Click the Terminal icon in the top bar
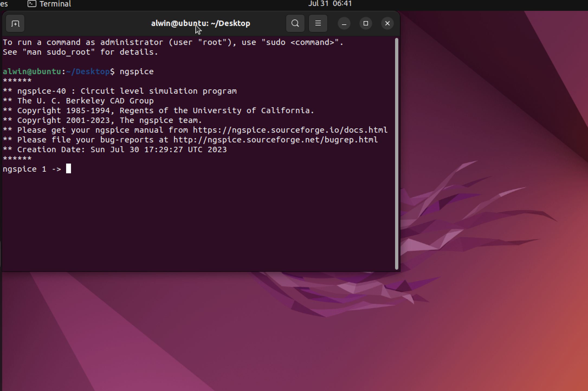Viewport: 588px width, 391px height. 32,4
